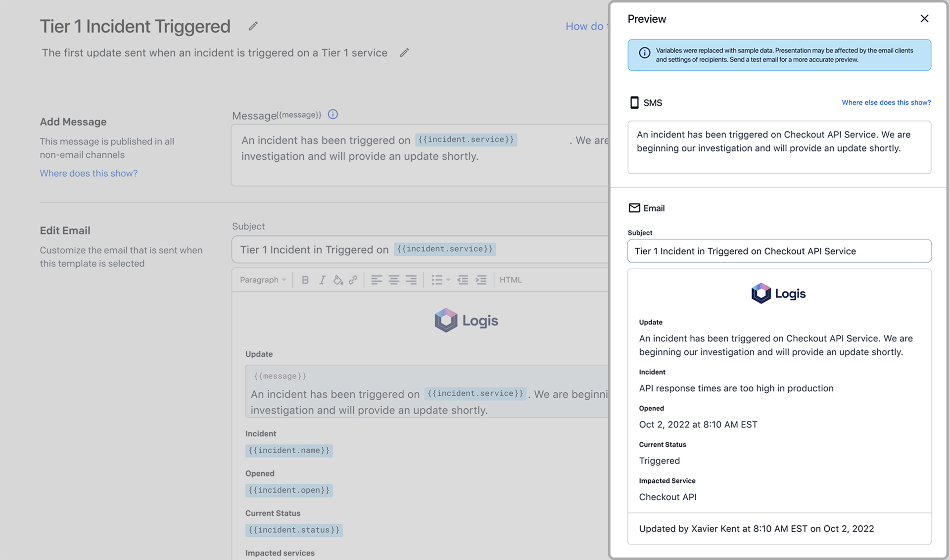
Task: Toggle bold formatting in the email editor
Action: click(305, 280)
